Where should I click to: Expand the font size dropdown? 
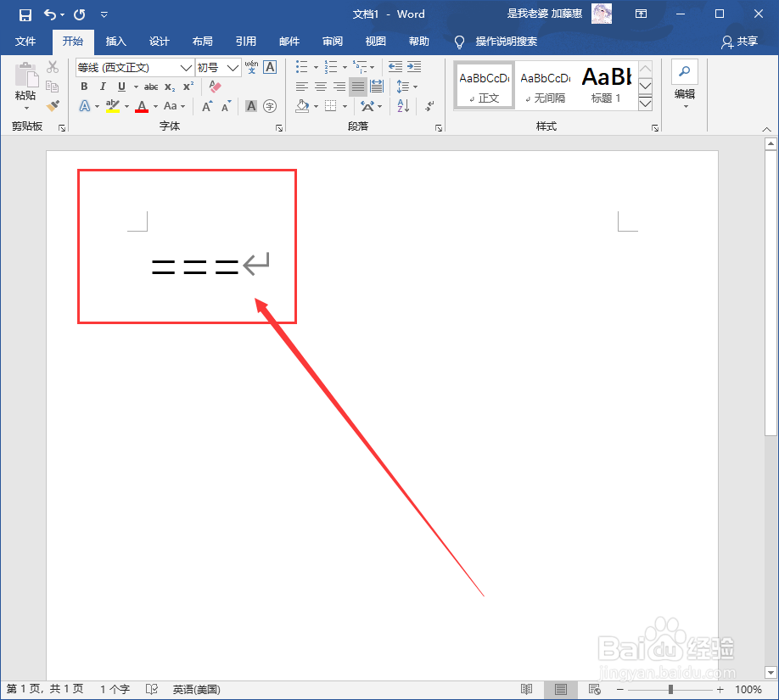coord(232,68)
